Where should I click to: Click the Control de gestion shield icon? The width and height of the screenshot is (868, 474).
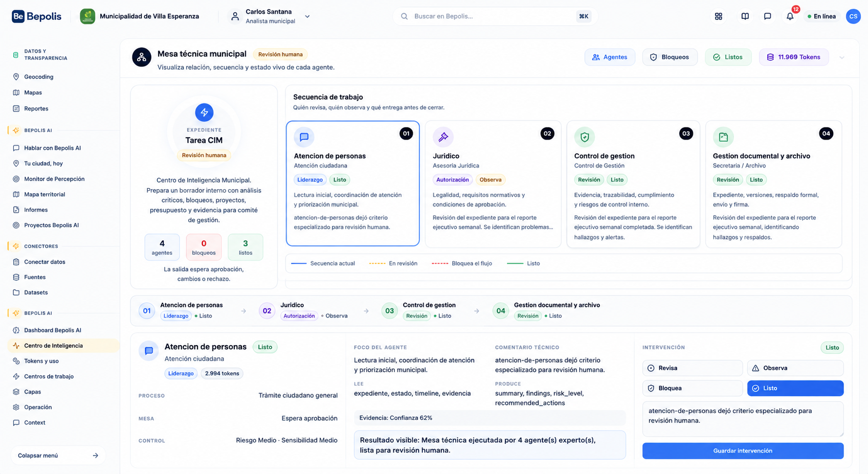pyautogui.click(x=585, y=137)
